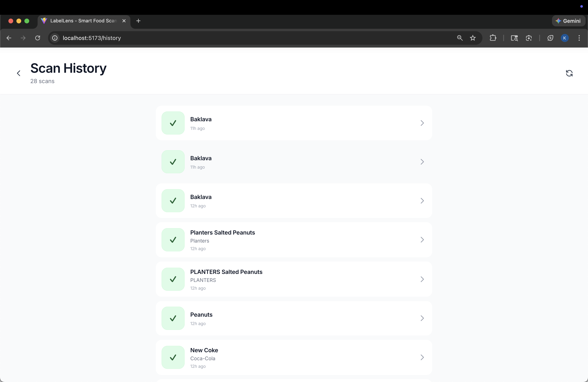Click the zoom magnifier icon in address bar
Screen dimensions: 588x382
[460, 38]
